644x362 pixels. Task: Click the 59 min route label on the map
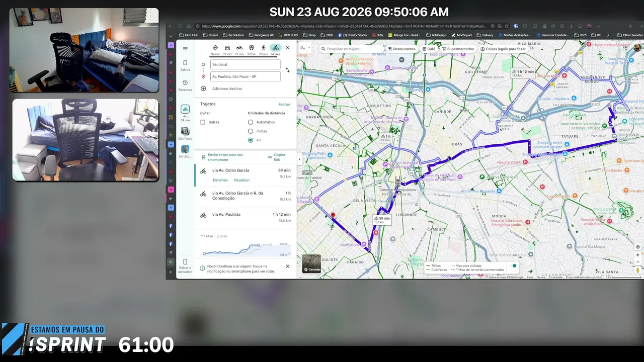pyautogui.click(x=382, y=219)
